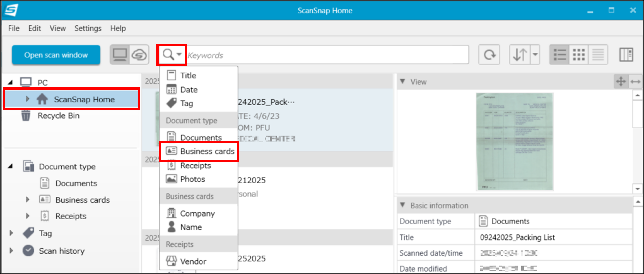Click the sort order arrows icon
644x274 pixels.
tap(520, 55)
